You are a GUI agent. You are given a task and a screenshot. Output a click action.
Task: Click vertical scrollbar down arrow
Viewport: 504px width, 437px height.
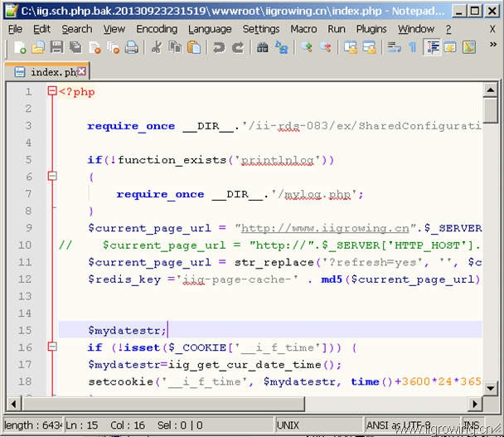(x=491, y=388)
